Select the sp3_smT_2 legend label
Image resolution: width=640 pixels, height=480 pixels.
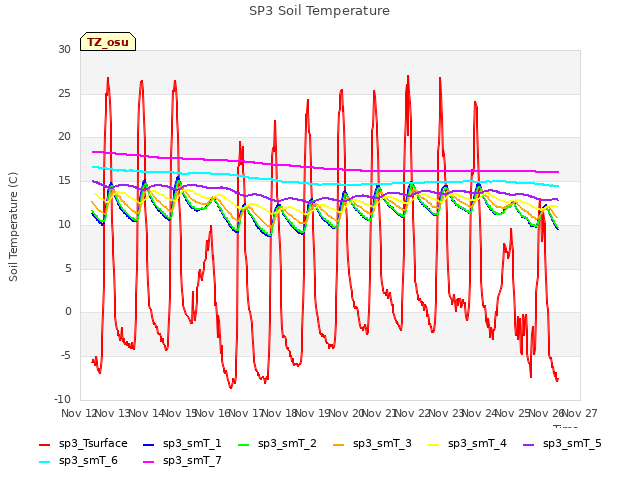point(287,444)
